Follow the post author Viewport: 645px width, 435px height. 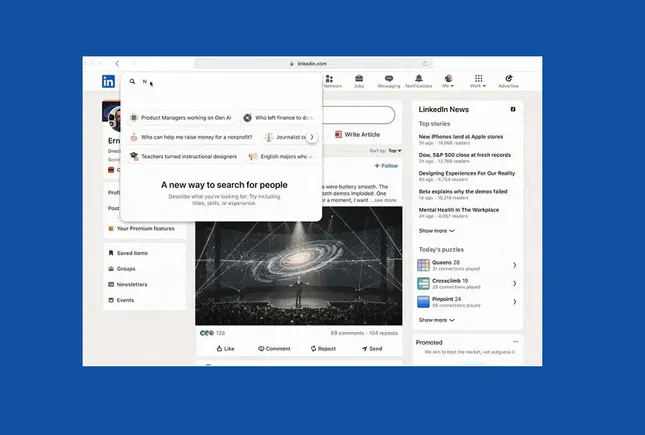coord(386,165)
